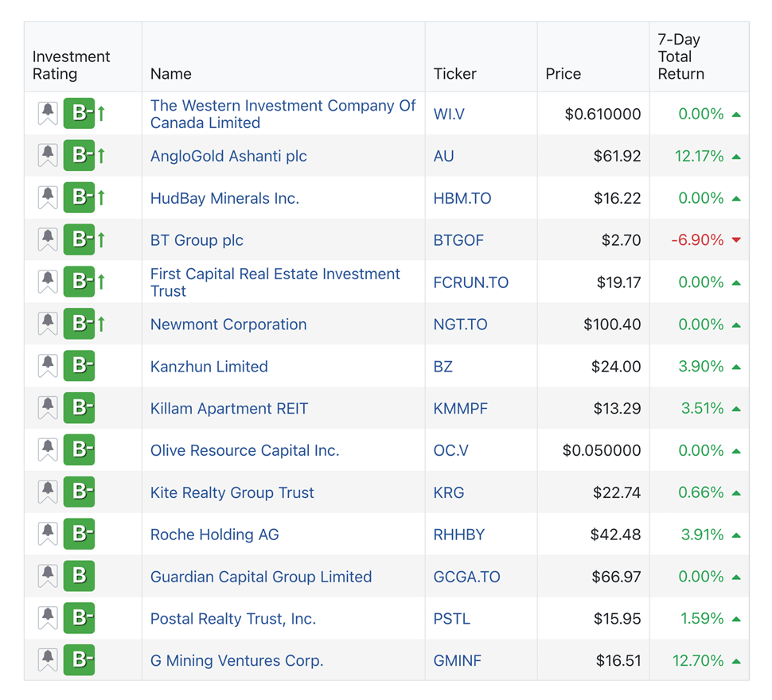
Task: Open The Western Investment Company Of Canada link
Action: [283, 114]
